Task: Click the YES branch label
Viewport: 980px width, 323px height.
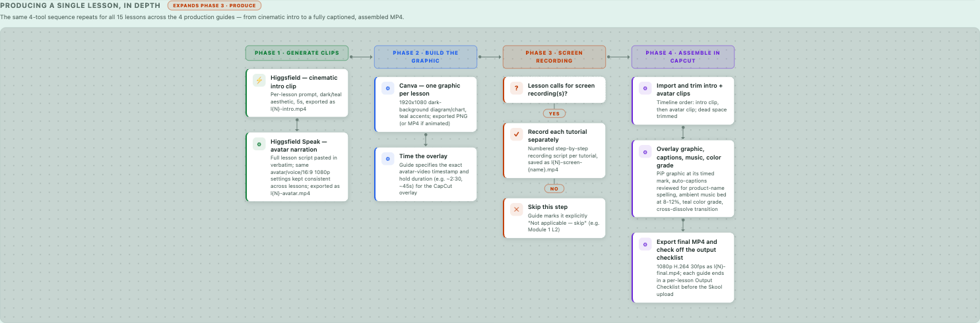Action: (x=554, y=113)
